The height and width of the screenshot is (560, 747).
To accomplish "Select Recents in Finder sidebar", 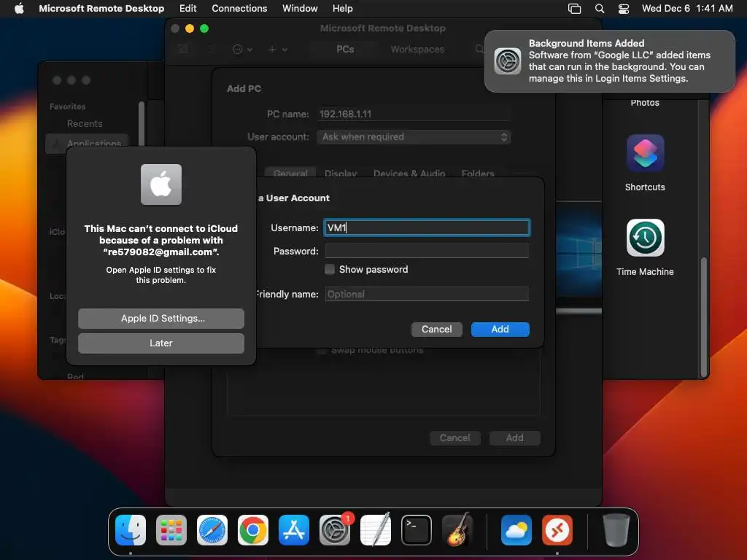I will tap(85, 124).
